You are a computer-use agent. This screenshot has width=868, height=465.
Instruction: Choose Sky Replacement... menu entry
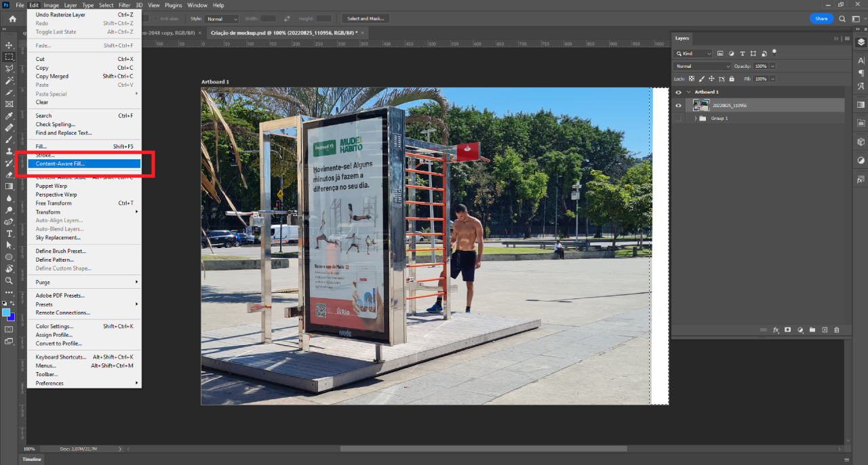(x=84, y=238)
